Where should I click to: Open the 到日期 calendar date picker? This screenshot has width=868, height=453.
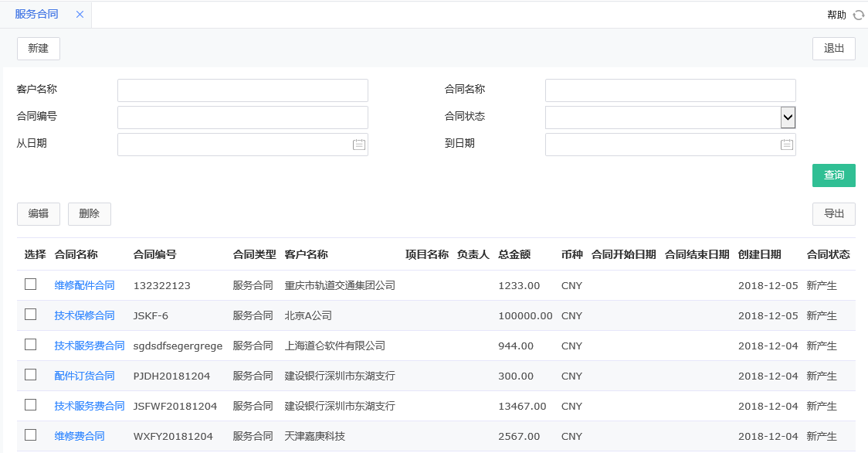tap(785, 145)
